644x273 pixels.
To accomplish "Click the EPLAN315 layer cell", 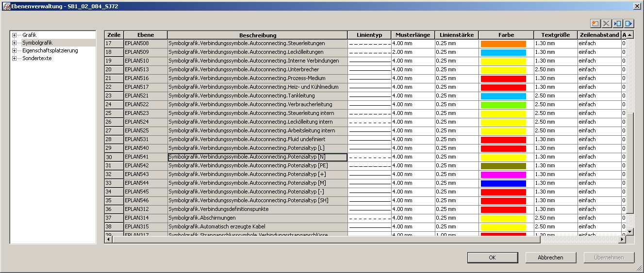I will [x=146, y=227].
